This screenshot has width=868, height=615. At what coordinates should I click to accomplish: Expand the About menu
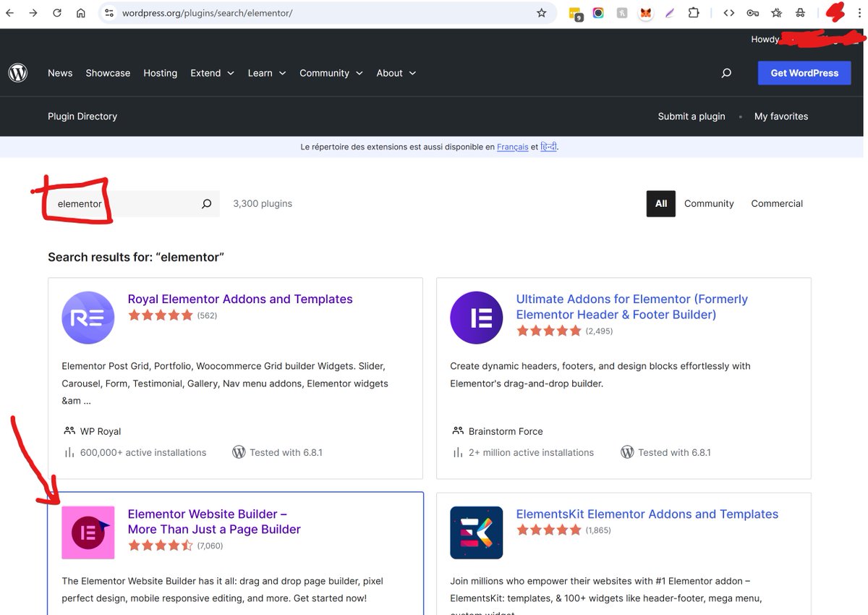pos(396,73)
